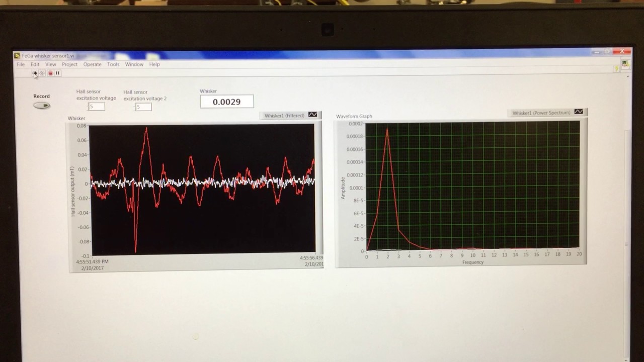This screenshot has width=644, height=362.
Task: Click the Hall sensor output (mT) axis label
Action: 72,191
